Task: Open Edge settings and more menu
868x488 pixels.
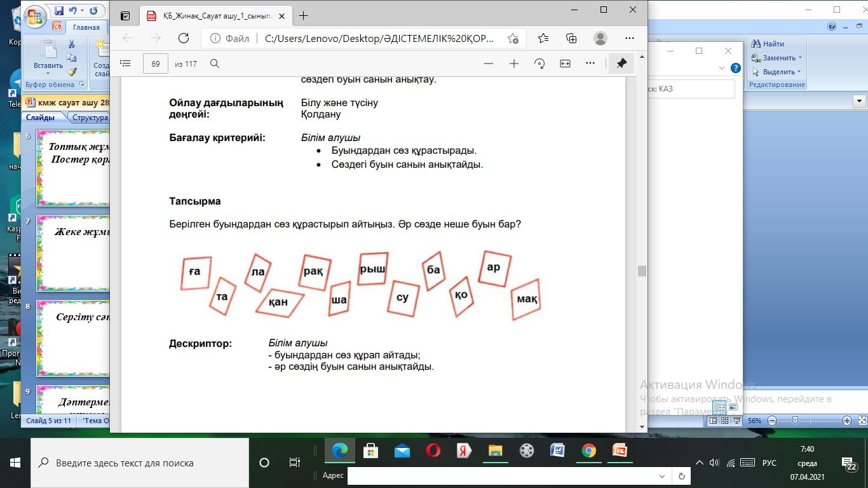Action: [x=630, y=38]
